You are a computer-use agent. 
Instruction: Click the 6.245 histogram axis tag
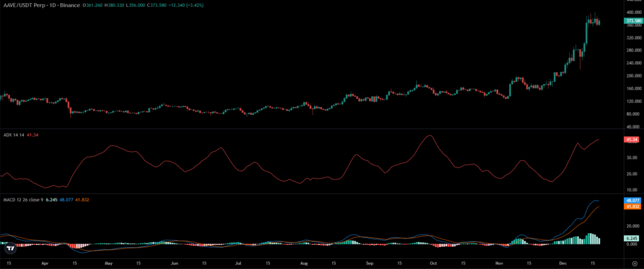(631, 238)
